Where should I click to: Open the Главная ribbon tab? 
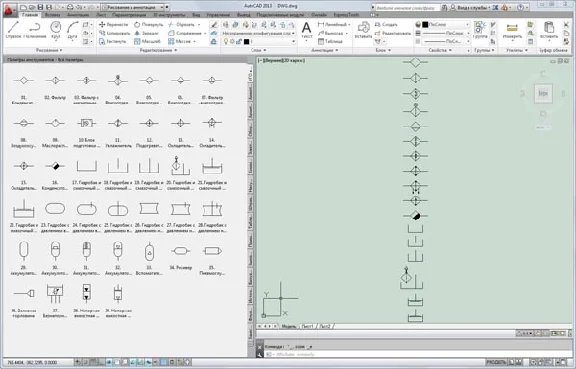30,15
